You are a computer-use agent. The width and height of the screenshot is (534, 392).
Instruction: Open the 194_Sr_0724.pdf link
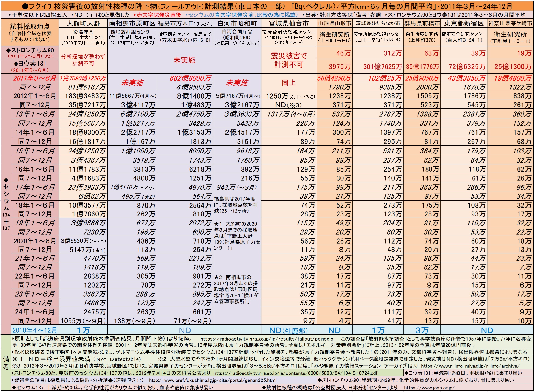point(295,373)
